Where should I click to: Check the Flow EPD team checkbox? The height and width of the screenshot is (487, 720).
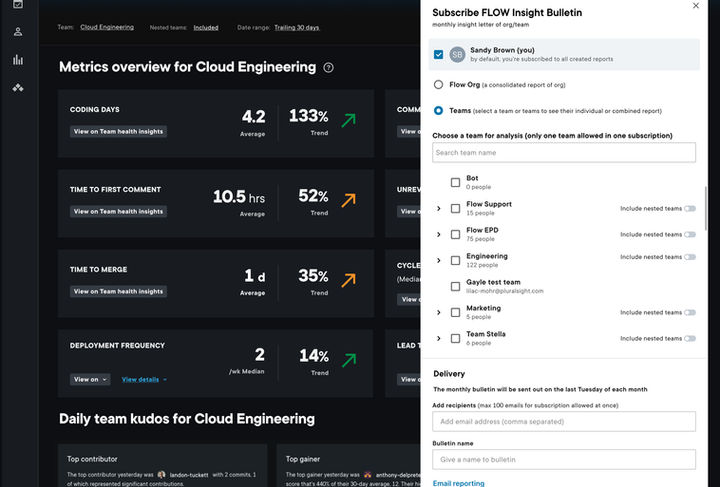click(x=455, y=235)
